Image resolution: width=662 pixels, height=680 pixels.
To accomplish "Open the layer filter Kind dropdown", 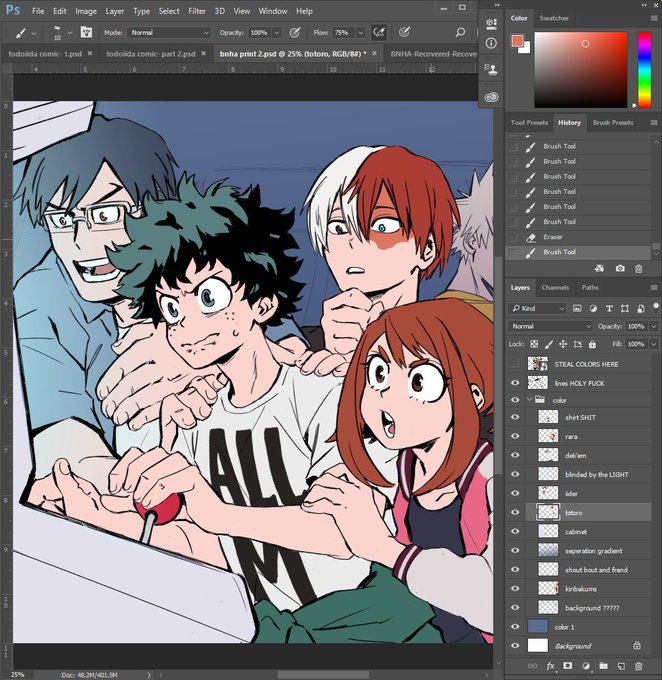I will pyautogui.click(x=537, y=308).
